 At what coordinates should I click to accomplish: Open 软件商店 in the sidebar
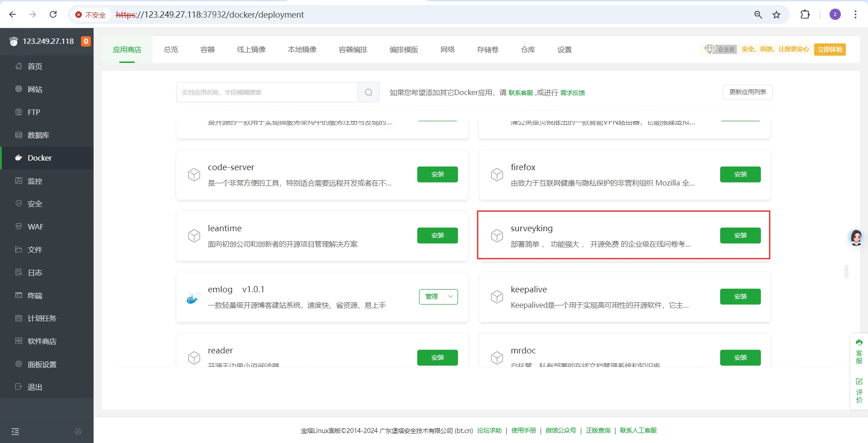[47, 341]
